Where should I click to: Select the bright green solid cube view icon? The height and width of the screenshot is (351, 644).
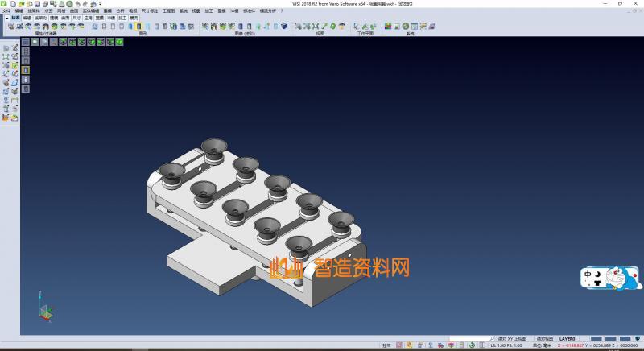[119, 42]
